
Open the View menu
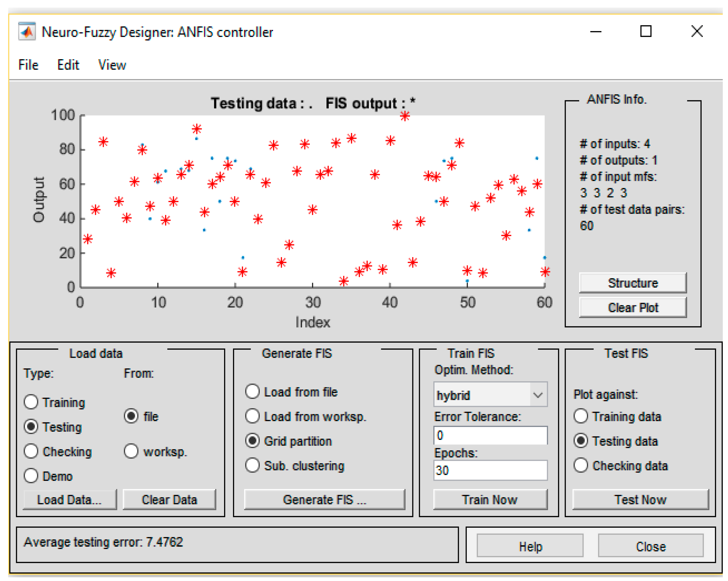click(x=112, y=65)
